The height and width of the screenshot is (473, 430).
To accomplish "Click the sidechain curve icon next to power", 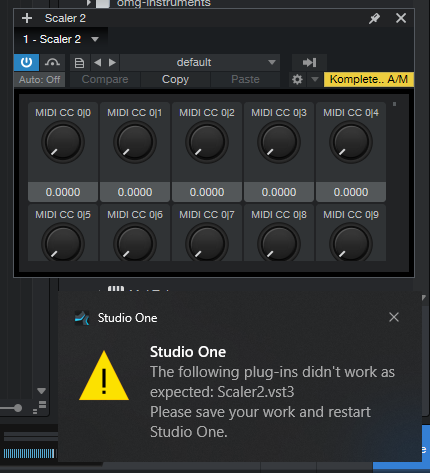I will (52, 62).
